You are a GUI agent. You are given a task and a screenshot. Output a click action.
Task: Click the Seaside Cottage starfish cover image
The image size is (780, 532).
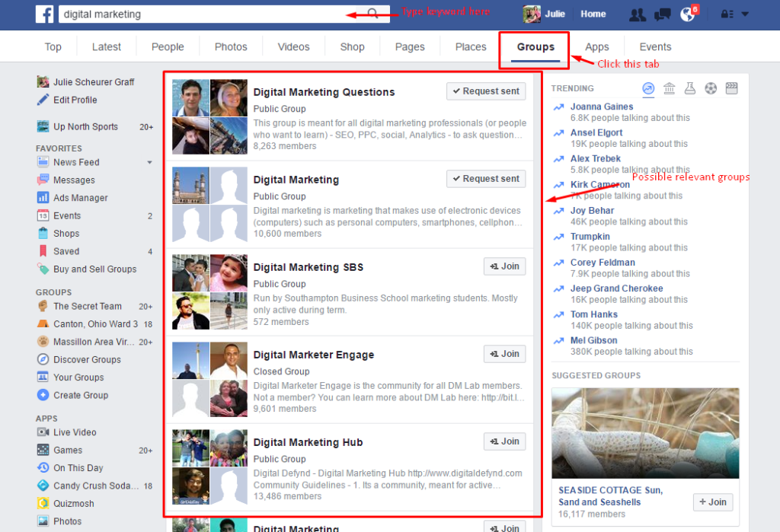pos(645,433)
